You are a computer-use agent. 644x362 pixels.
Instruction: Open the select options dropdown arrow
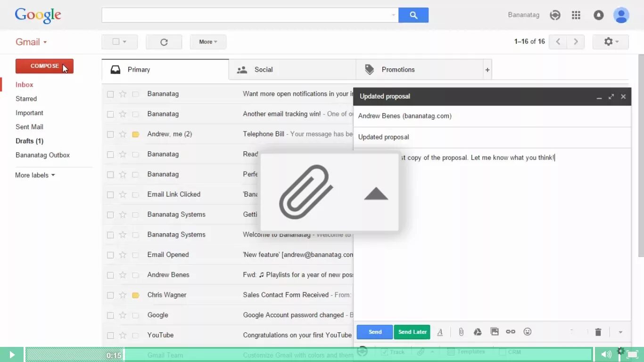coord(125,42)
